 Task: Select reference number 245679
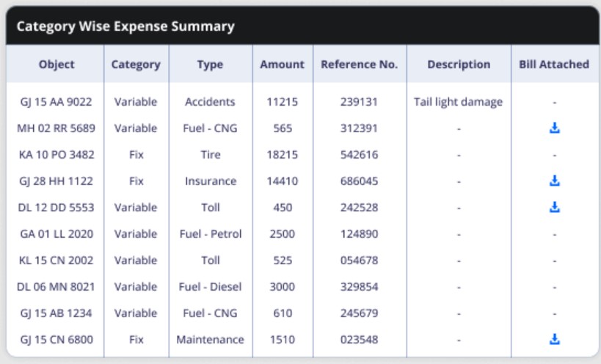[x=359, y=313]
